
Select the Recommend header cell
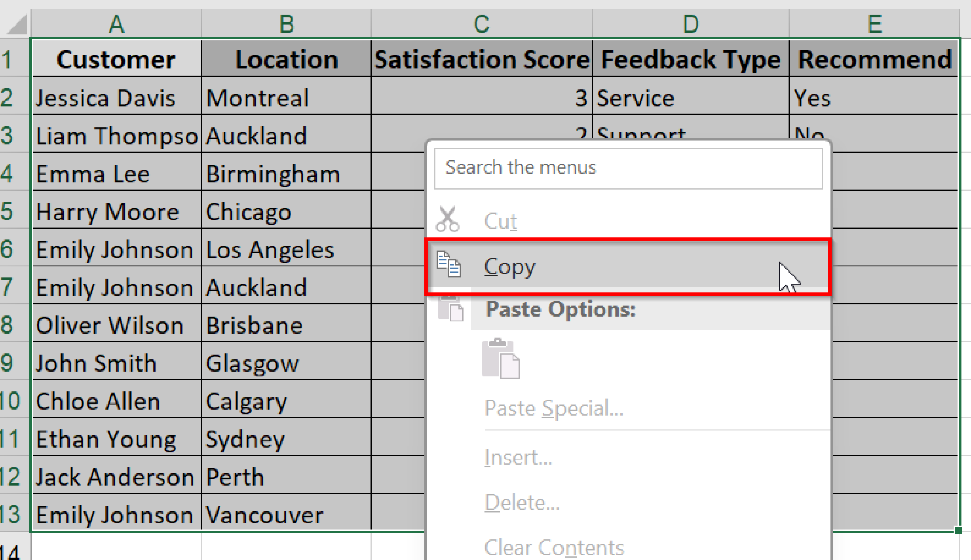(x=874, y=59)
